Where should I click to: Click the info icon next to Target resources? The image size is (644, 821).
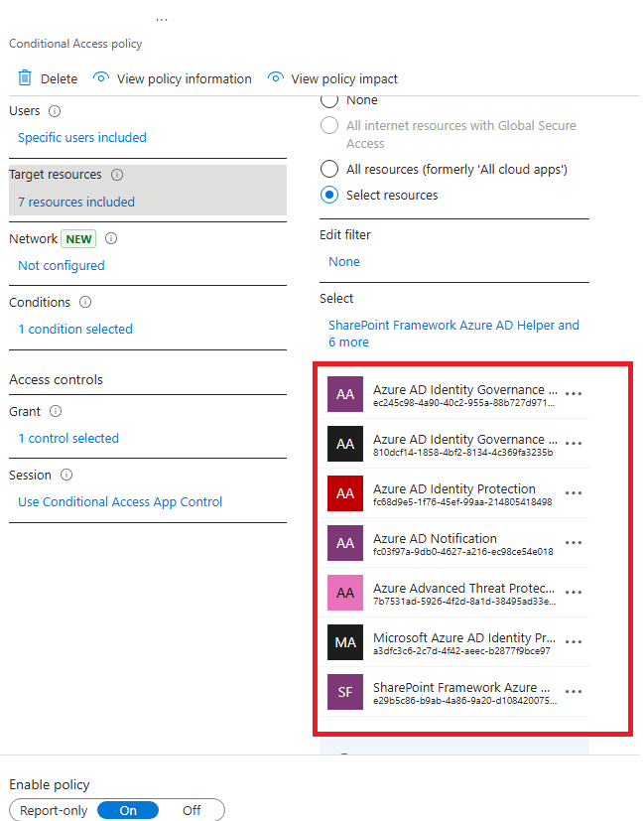117,175
